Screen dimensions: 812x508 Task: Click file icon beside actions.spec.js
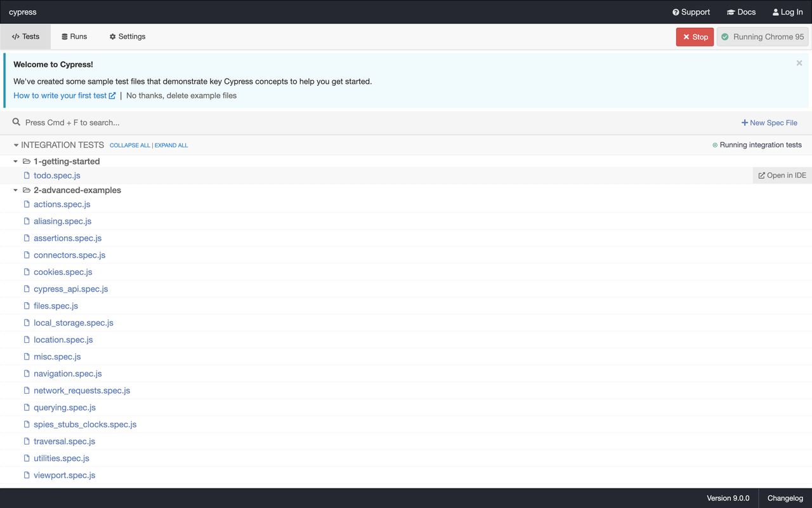[x=27, y=204]
